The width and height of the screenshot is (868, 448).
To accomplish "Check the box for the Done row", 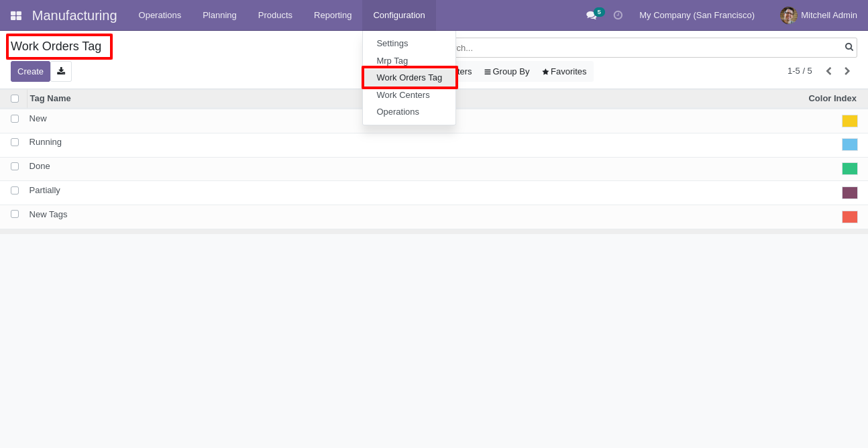I will (x=15, y=166).
